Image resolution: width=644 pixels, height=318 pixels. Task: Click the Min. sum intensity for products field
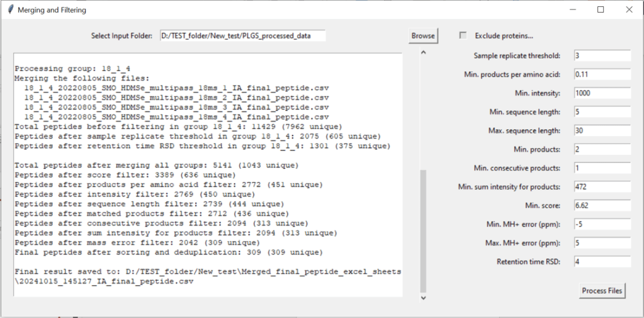[601, 187]
